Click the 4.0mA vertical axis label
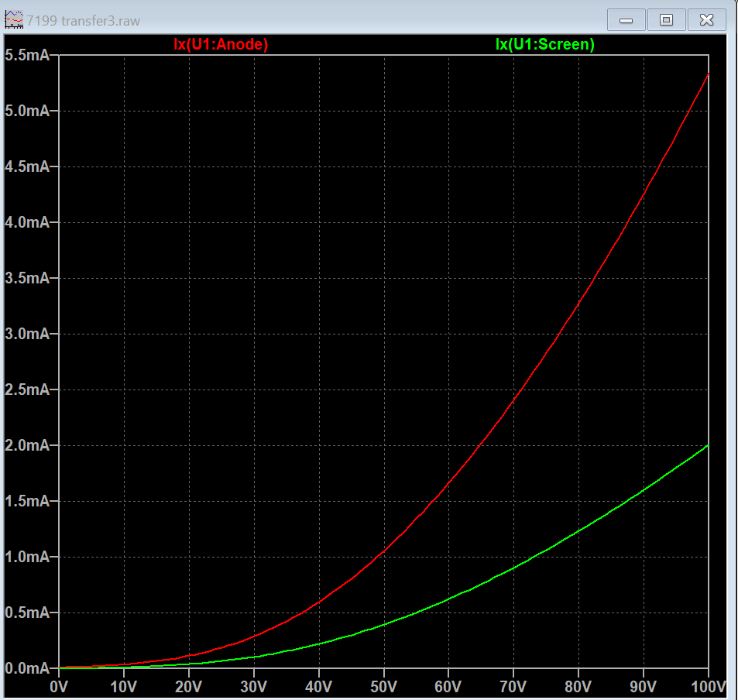 (27, 222)
